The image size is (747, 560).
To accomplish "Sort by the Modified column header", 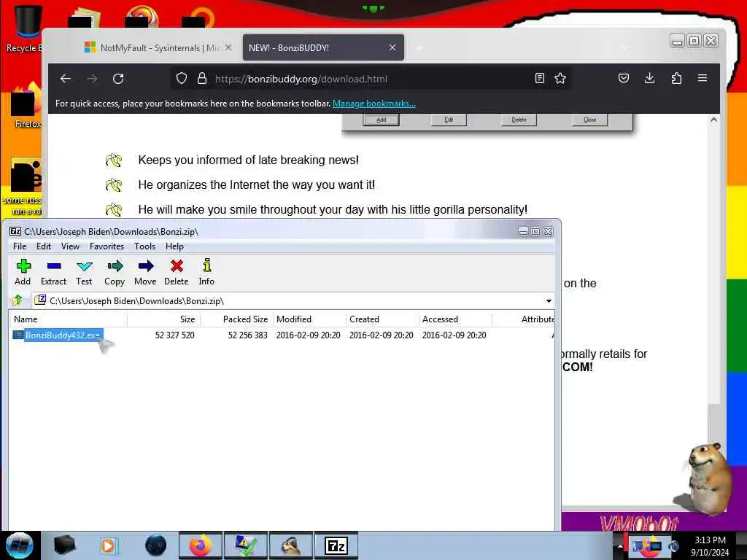I will tap(309, 319).
